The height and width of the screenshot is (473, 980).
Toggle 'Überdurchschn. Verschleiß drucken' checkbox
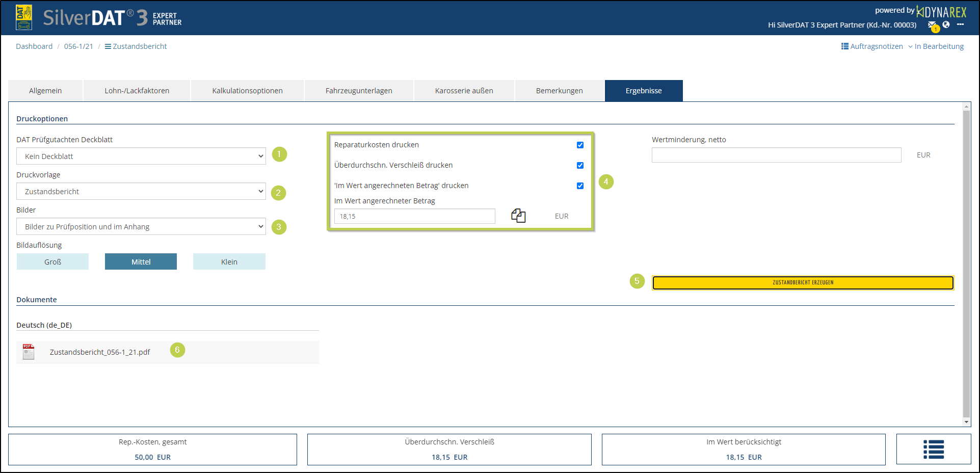[580, 165]
